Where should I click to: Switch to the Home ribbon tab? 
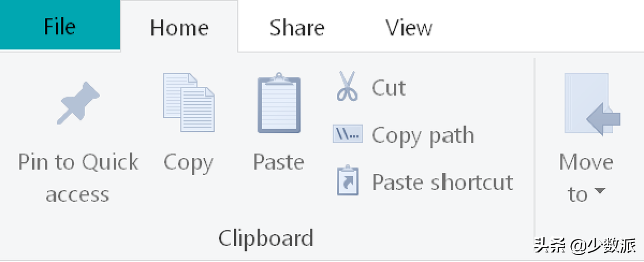[179, 28]
